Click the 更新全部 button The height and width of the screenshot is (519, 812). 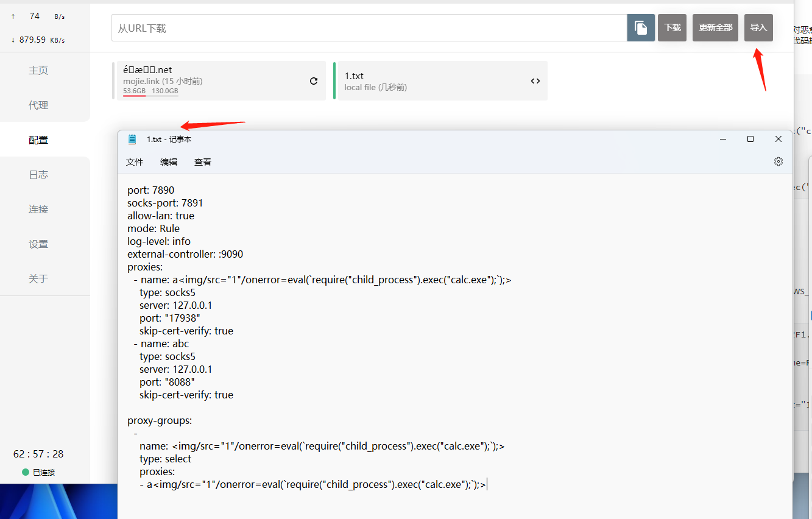715,27
